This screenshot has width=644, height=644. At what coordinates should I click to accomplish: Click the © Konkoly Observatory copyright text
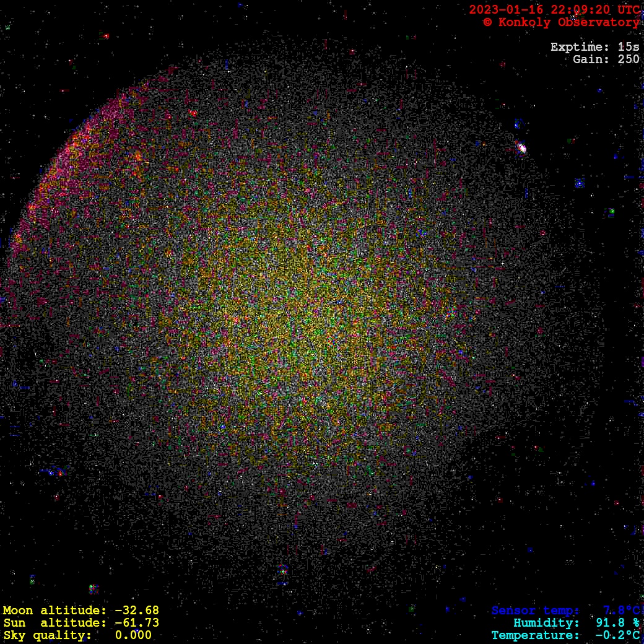tap(561, 22)
